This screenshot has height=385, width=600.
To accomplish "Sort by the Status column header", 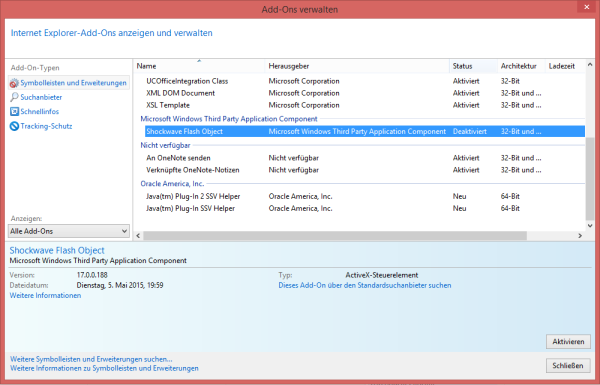I will pyautogui.click(x=473, y=66).
